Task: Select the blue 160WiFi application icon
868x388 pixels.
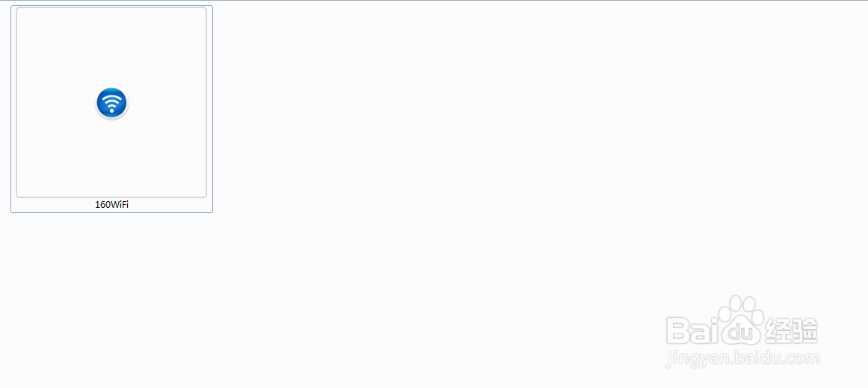Action: click(x=112, y=103)
